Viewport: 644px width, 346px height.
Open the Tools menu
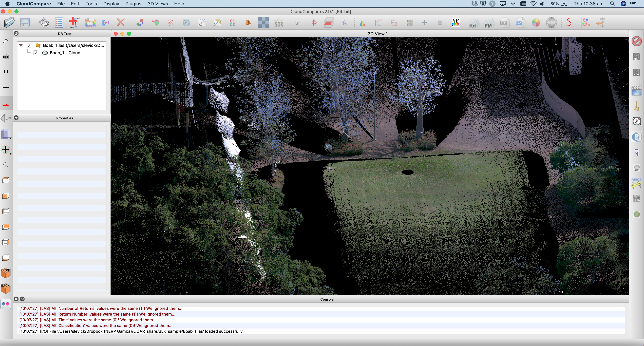(91, 4)
